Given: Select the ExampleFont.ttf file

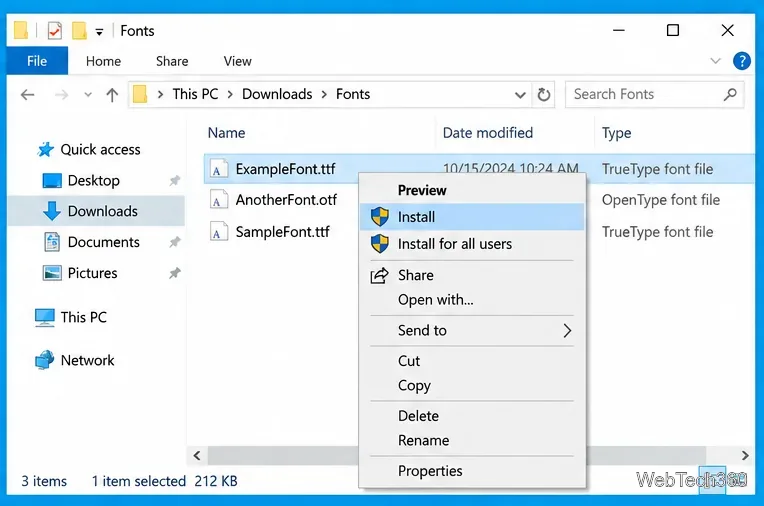Looking at the screenshot, I should (285, 169).
